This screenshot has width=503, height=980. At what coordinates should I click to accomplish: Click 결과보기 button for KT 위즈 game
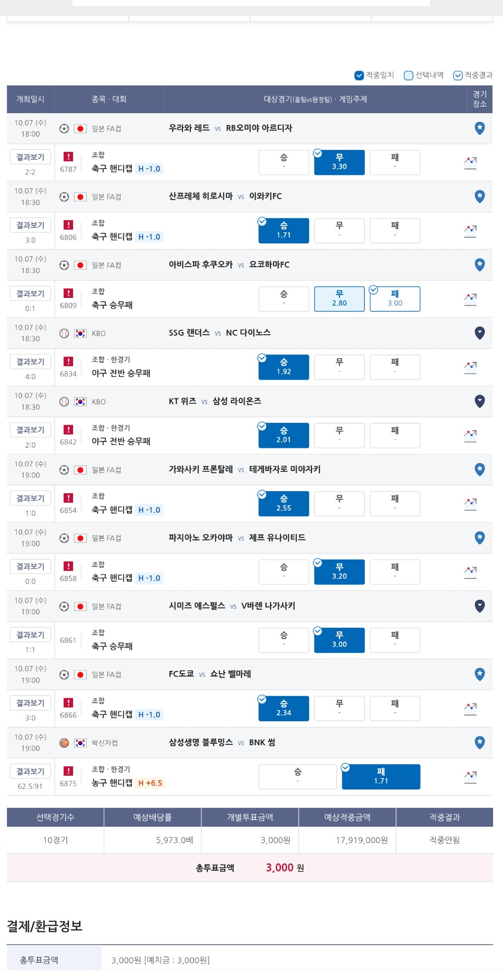[30, 430]
